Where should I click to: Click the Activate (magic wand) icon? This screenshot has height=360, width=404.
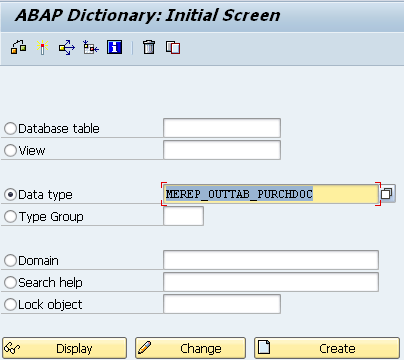tap(42, 47)
